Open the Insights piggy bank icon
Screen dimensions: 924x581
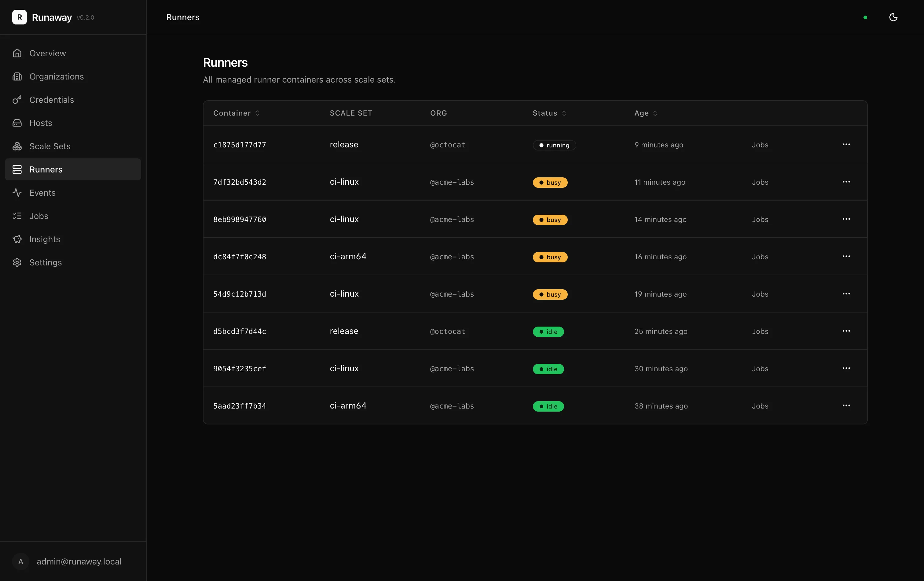[x=17, y=239]
